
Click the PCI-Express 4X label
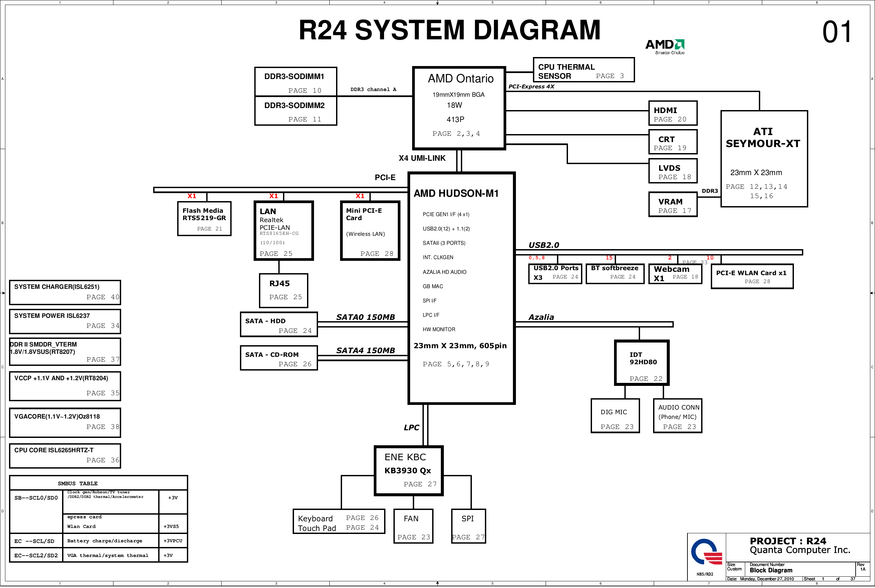point(531,86)
